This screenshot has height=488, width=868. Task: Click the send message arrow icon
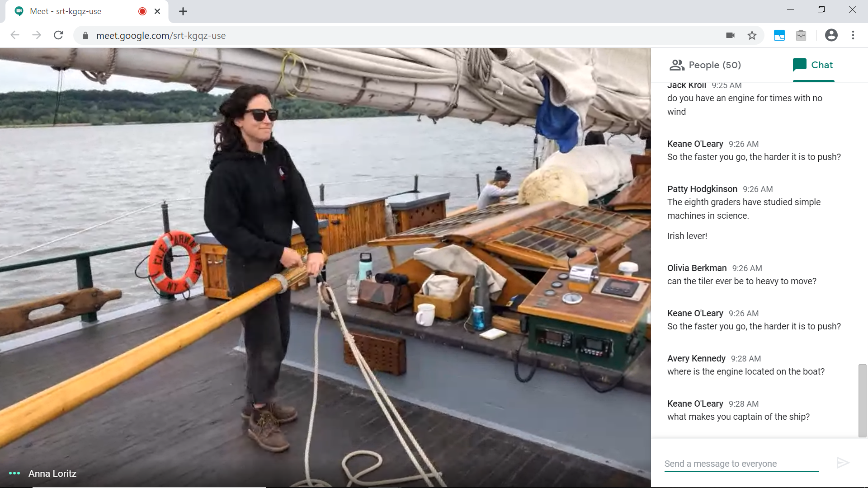click(843, 463)
